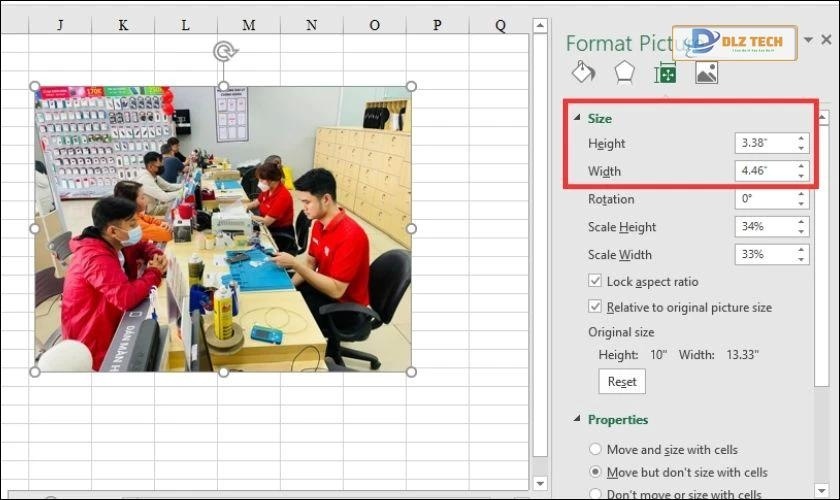Select column O header
Screen dimensions: 840x500
click(x=374, y=25)
